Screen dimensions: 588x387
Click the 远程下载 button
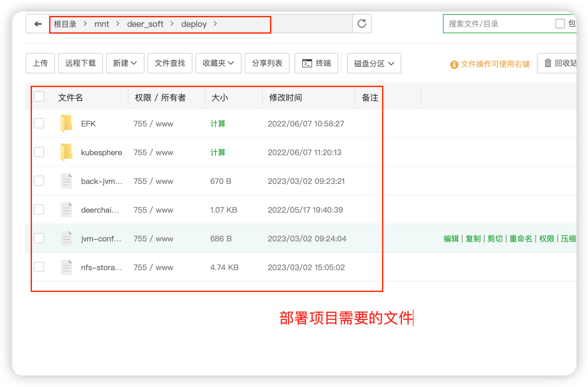[81, 63]
